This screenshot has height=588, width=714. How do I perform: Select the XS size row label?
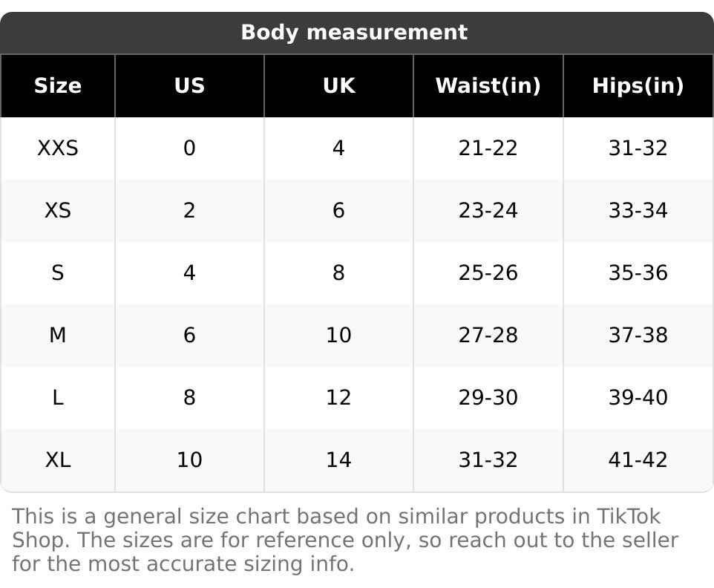point(58,211)
